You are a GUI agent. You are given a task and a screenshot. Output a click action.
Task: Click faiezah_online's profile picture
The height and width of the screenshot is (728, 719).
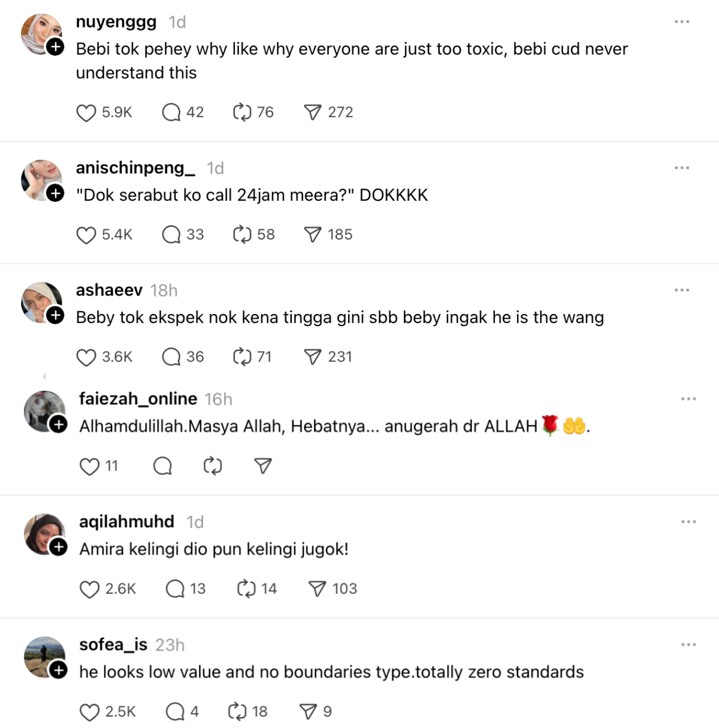[x=43, y=410]
